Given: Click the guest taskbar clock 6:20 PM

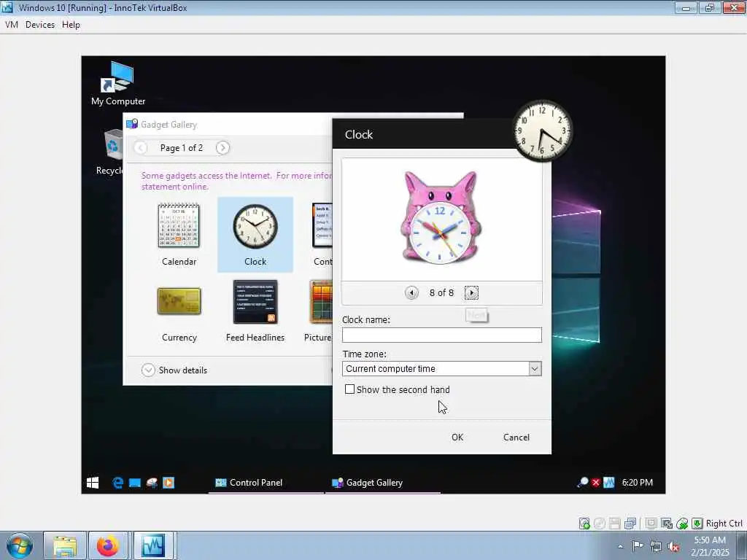Looking at the screenshot, I should pos(638,483).
